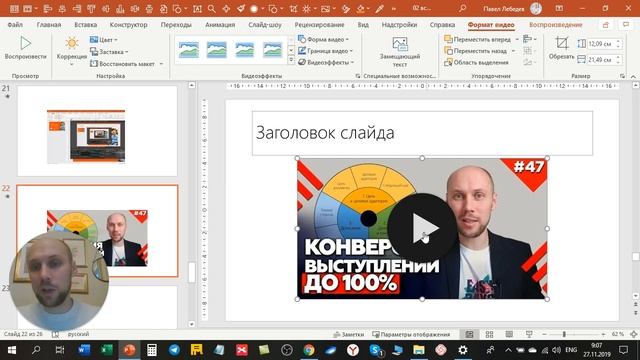The width and height of the screenshot is (640, 360).
Task: Open Область выделения selection pane
Action: pyautogui.click(x=476, y=62)
